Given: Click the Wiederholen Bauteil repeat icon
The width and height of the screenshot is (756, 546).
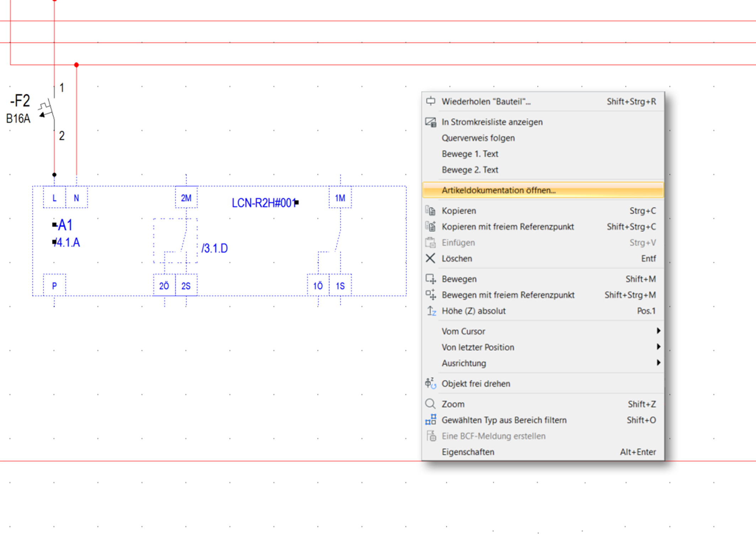Looking at the screenshot, I should [x=431, y=101].
